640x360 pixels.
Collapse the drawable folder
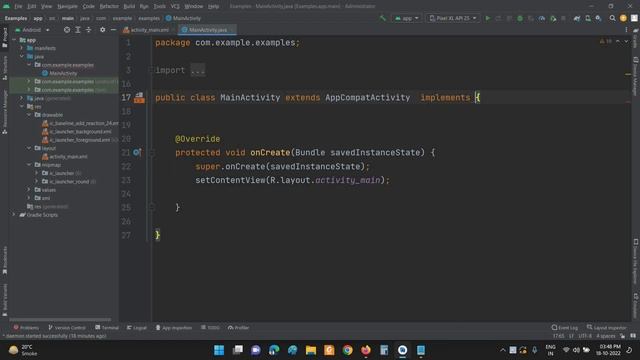[29, 115]
